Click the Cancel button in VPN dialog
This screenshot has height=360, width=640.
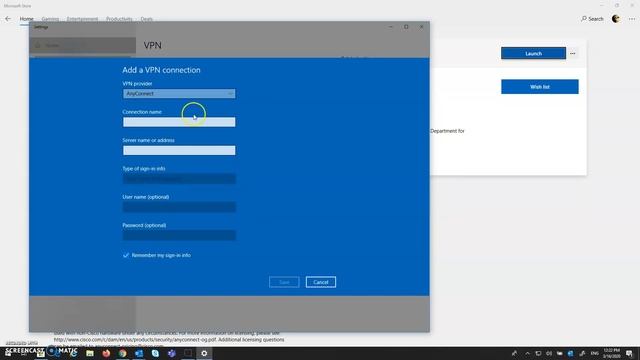321,282
